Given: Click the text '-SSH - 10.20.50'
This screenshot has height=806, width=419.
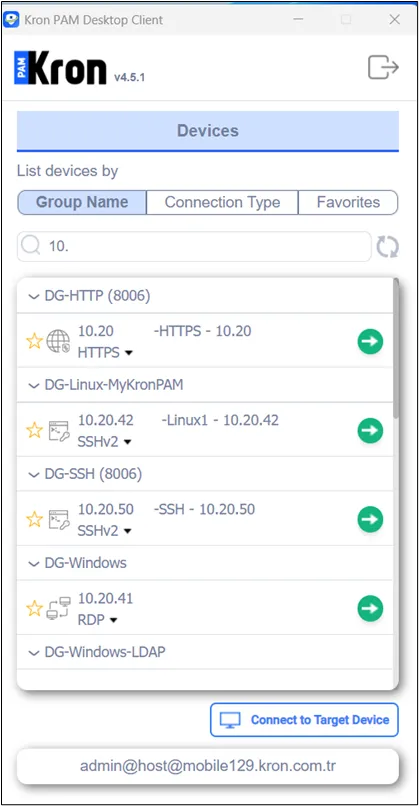Looking at the screenshot, I should (x=205, y=509).
